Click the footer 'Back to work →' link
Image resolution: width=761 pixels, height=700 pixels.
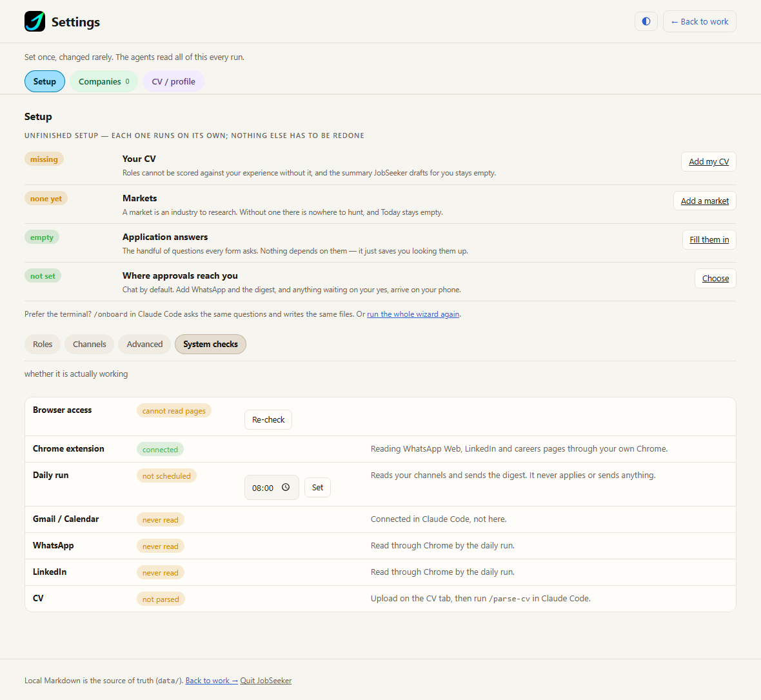(212, 681)
